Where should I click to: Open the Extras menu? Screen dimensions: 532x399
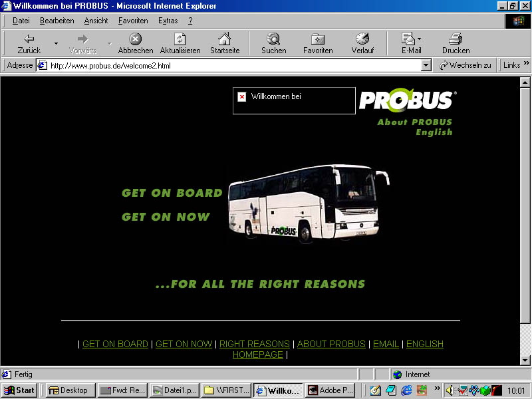pyautogui.click(x=168, y=21)
